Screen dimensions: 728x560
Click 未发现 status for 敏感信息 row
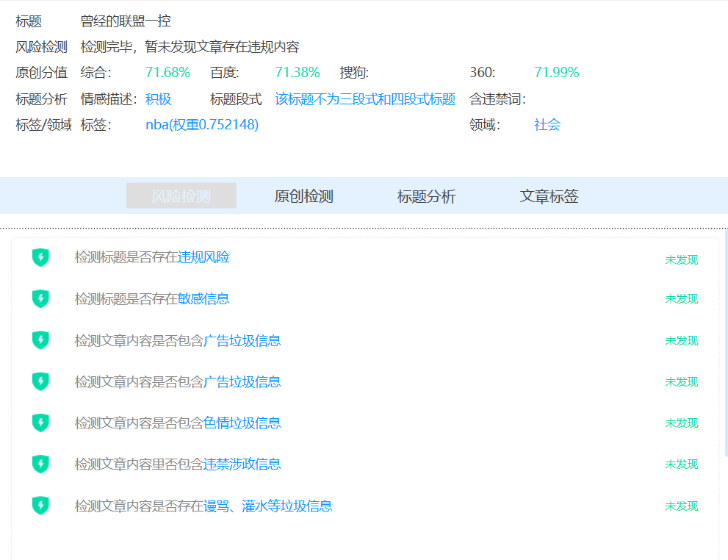pos(681,298)
